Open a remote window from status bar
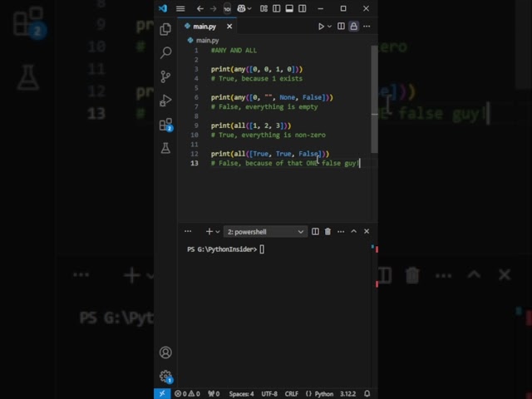 coord(162,393)
